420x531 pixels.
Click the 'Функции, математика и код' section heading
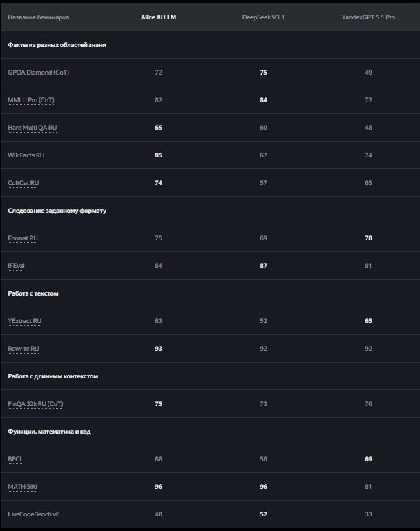[49, 432]
